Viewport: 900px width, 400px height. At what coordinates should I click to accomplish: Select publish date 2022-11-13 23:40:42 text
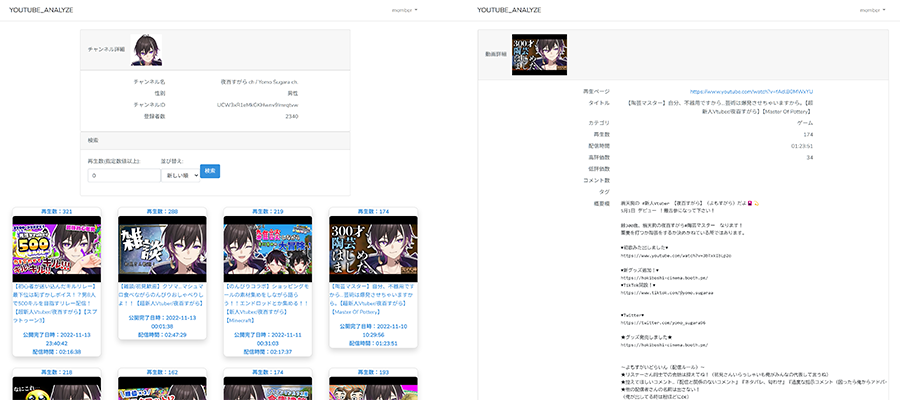[56, 339]
